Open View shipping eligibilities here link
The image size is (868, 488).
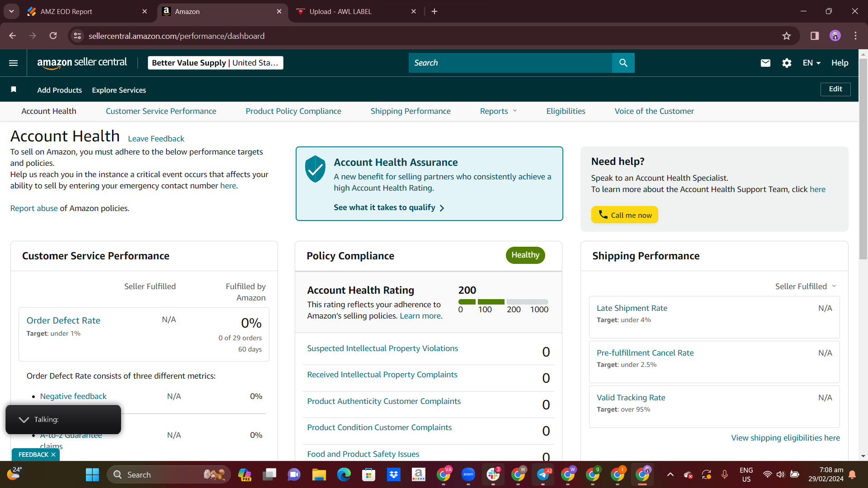[786, 438]
